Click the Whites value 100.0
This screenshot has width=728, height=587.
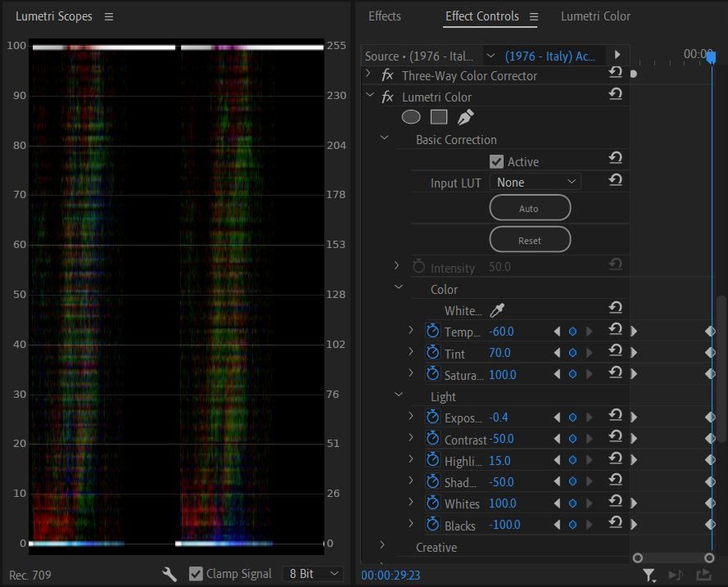coord(502,503)
